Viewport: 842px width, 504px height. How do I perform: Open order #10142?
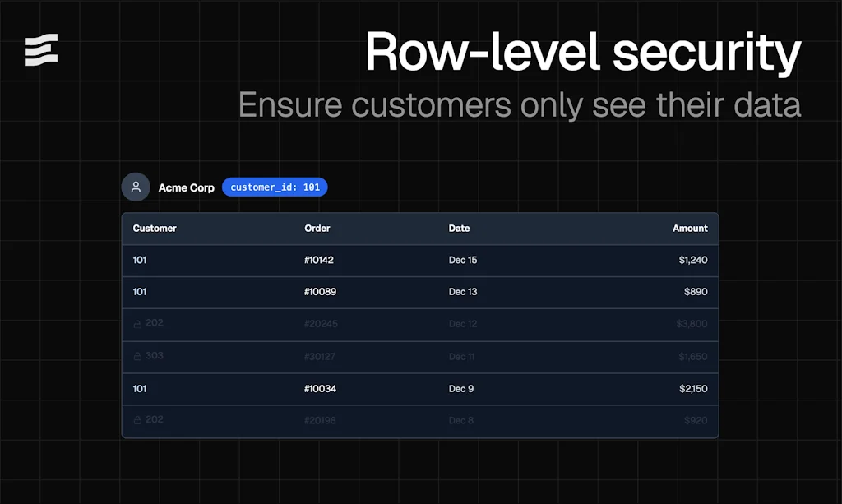[x=319, y=260]
